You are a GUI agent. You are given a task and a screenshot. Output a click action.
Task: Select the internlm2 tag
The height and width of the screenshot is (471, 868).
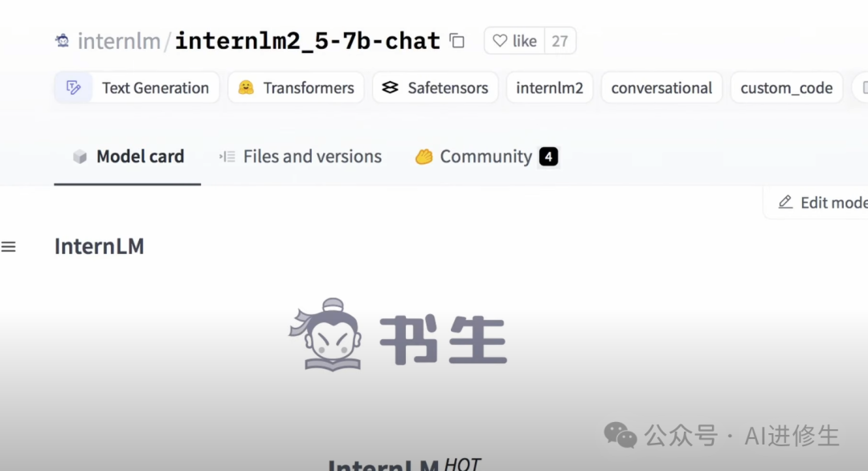click(550, 88)
